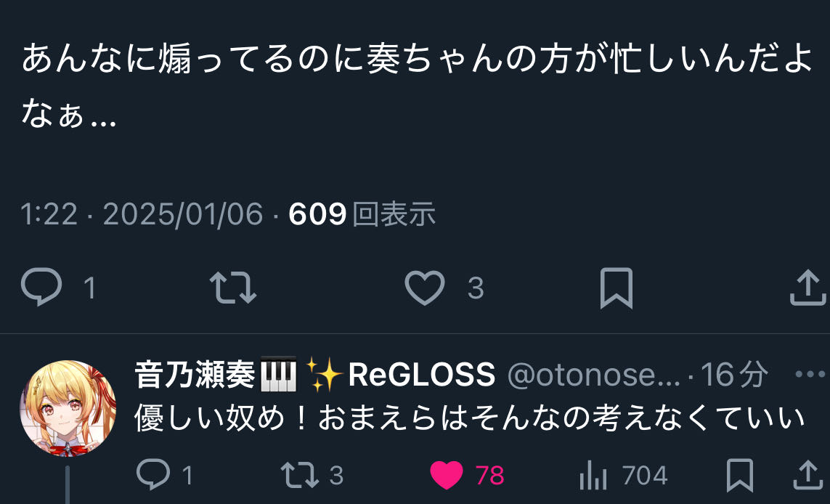Tap share icon on main tweet
This screenshot has height=504, width=830.
click(807, 288)
